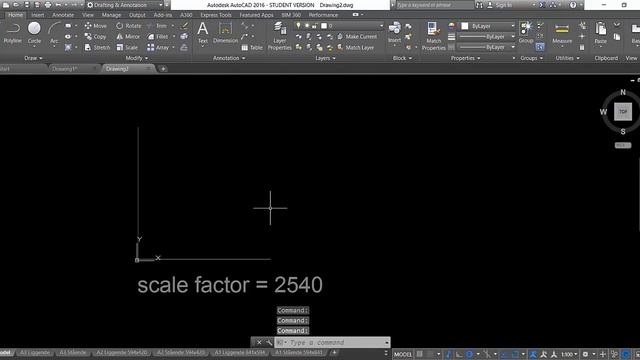The width and height of the screenshot is (640, 360).
Task: Expand the Draw panel
Action: (x=33, y=58)
